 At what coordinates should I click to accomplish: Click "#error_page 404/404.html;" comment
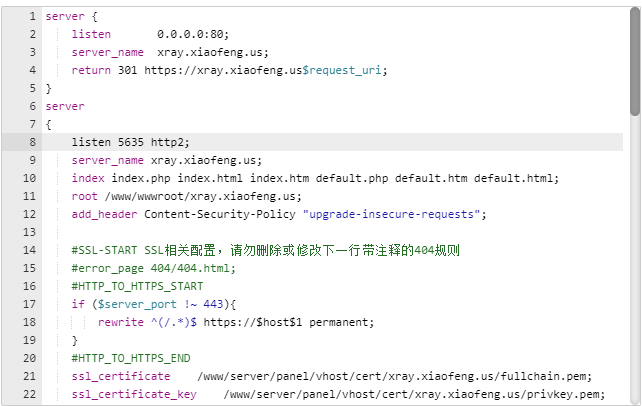point(154,268)
